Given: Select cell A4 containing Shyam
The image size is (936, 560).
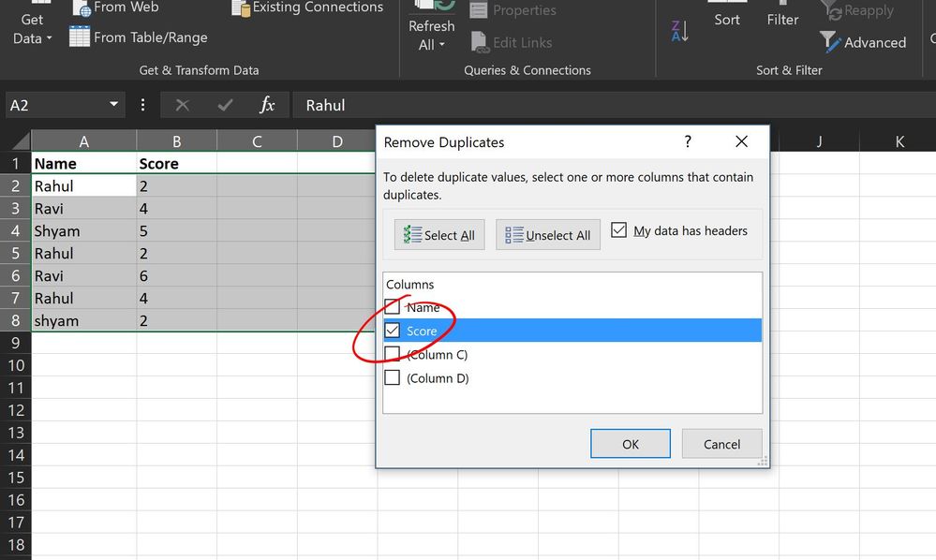Looking at the screenshot, I should click(x=83, y=230).
